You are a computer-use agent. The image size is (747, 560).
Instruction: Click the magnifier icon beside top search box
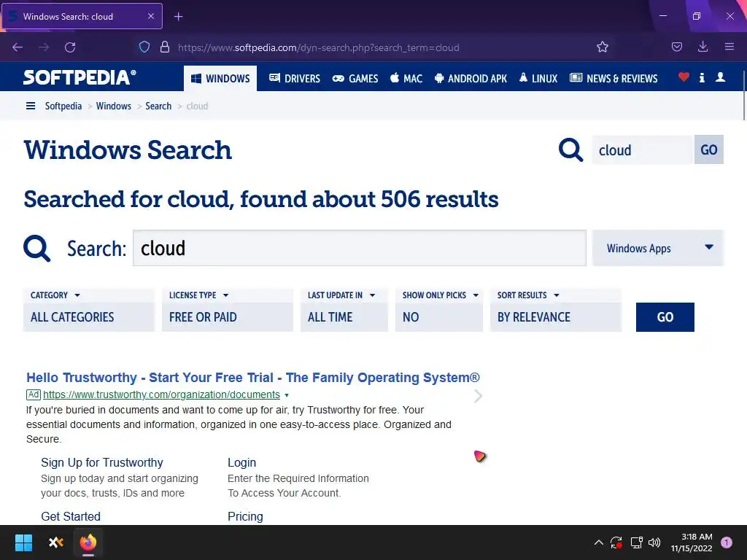[570, 150]
